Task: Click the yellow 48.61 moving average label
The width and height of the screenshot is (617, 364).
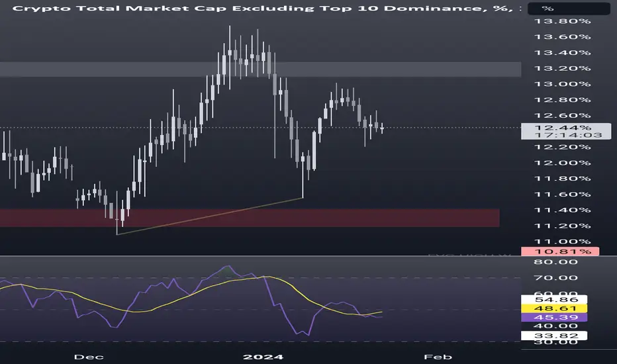Action: coord(554,308)
